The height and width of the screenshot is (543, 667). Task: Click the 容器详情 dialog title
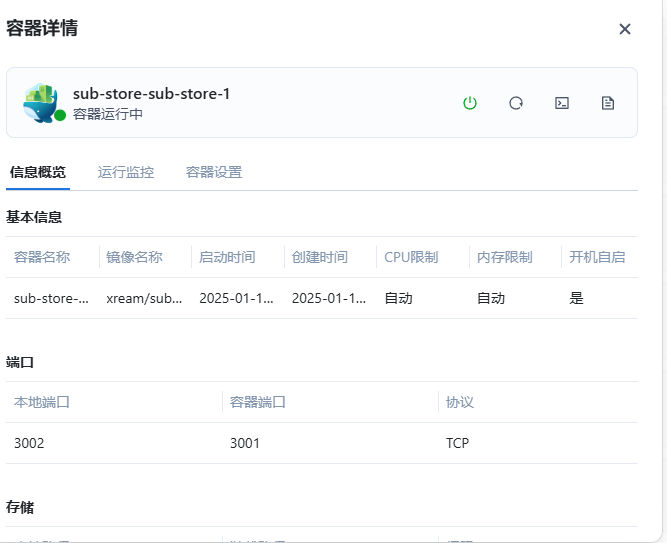coord(42,28)
